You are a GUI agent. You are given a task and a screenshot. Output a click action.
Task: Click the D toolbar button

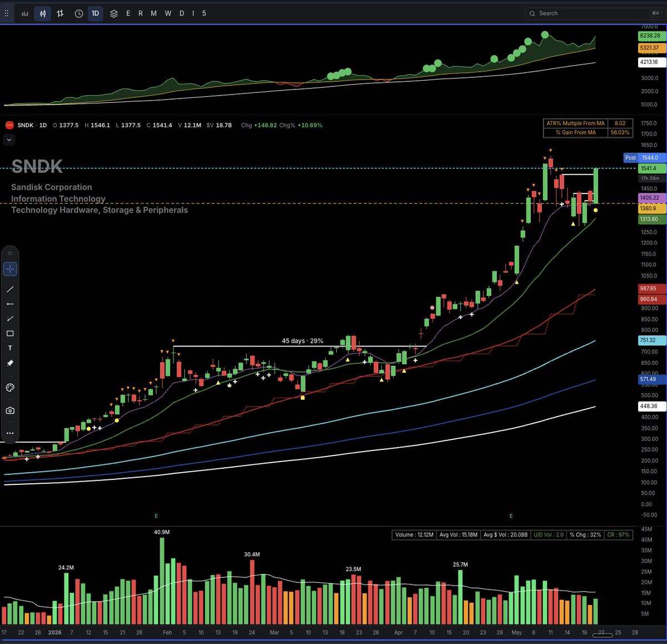click(x=181, y=13)
